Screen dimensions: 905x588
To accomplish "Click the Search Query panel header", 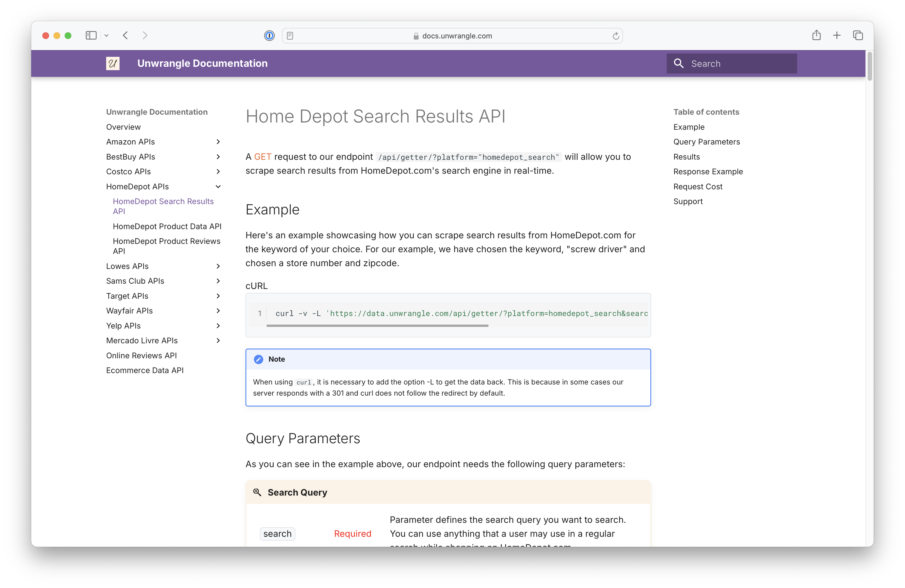I will coord(448,492).
